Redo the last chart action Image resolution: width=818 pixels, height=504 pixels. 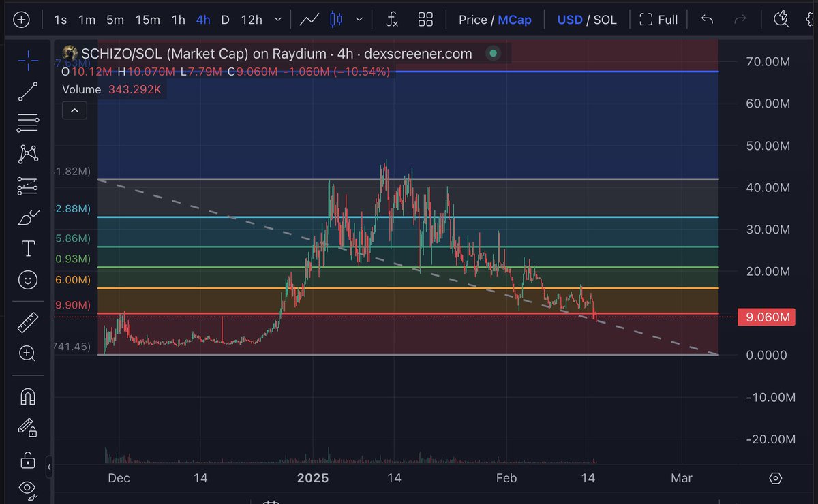coord(740,20)
